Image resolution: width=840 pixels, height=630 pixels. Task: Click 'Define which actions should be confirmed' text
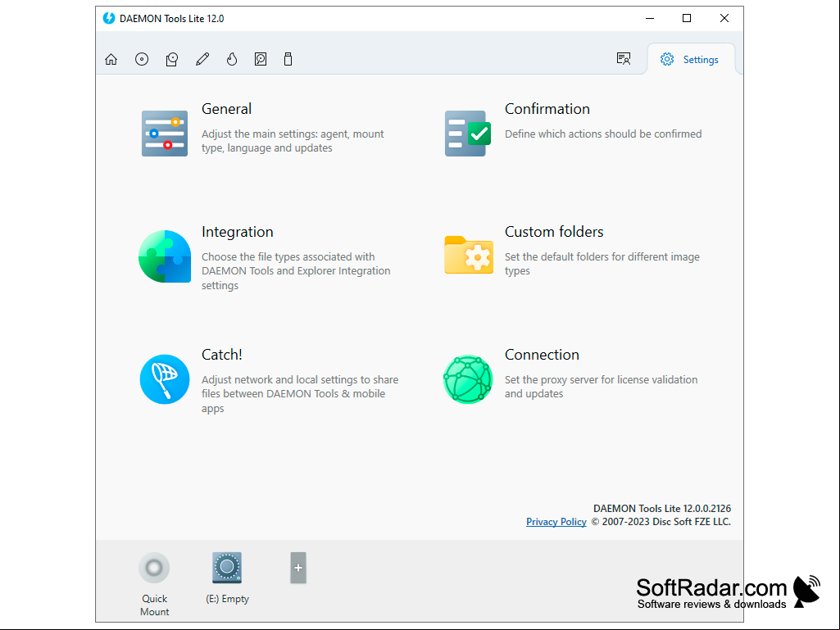(x=603, y=134)
